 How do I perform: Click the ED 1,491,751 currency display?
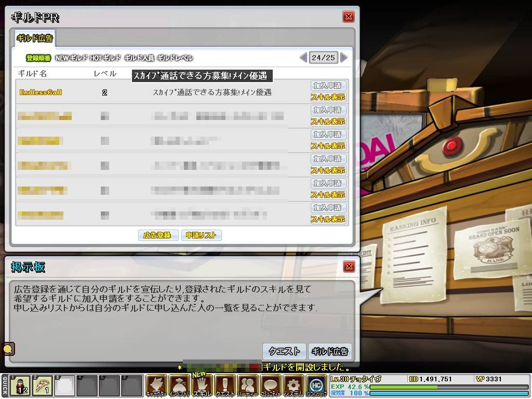[x=431, y=379]
